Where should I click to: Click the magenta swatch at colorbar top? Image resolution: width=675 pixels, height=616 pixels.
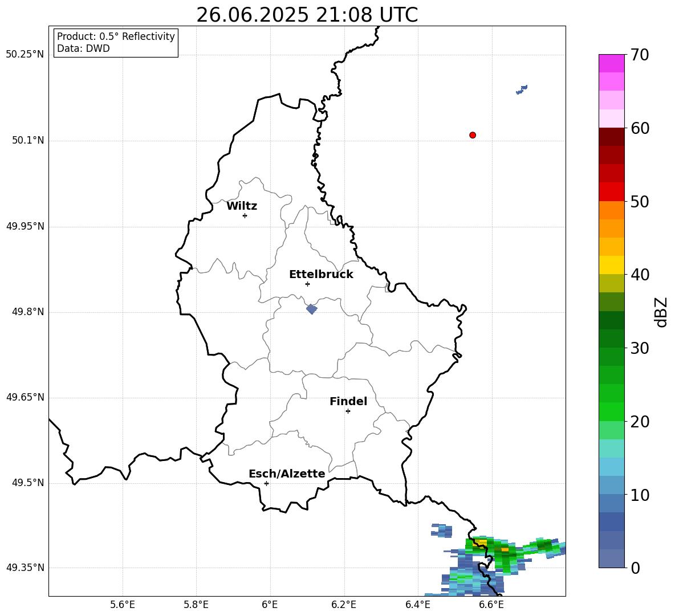coord(611,63)
